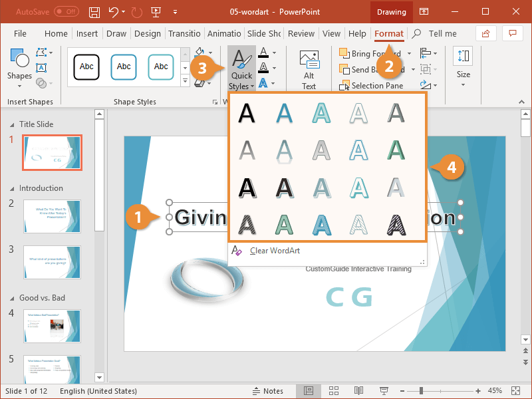Click the Alt Text icon
This screenshot has height=399, width=532.
[309, 70]
